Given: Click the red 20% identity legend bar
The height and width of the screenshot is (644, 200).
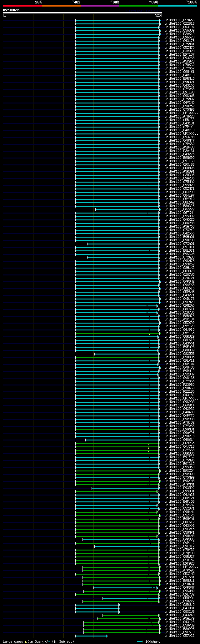Looking at the screenshot, I should tap(22, 6).
